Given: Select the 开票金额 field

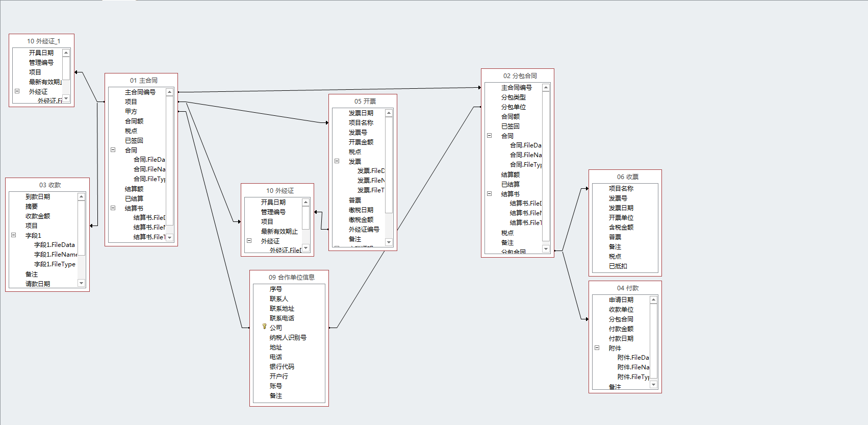Looking at the screenshot, I should pyautogui.click(x=361, y=142).
